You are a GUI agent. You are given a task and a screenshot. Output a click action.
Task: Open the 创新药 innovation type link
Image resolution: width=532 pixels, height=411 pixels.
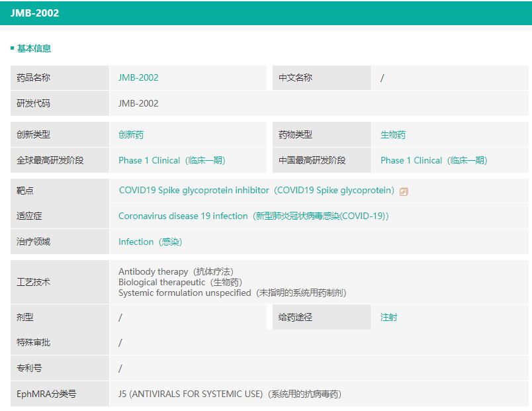tap(131, 134)
